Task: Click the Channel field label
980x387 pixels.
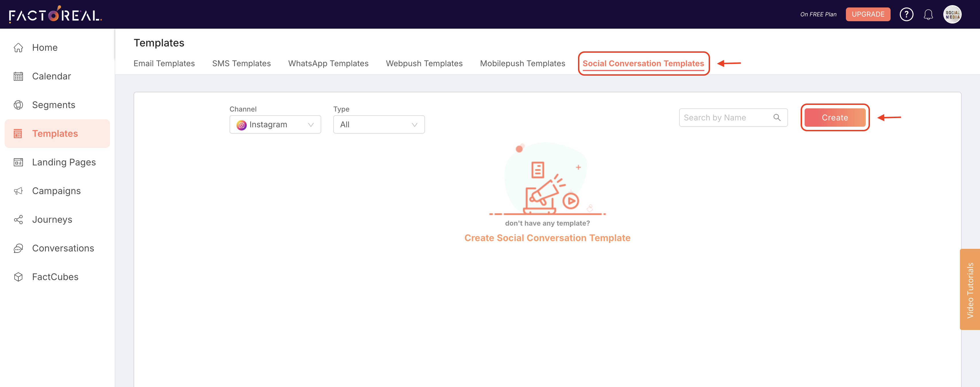Action: tap(243, 109)
